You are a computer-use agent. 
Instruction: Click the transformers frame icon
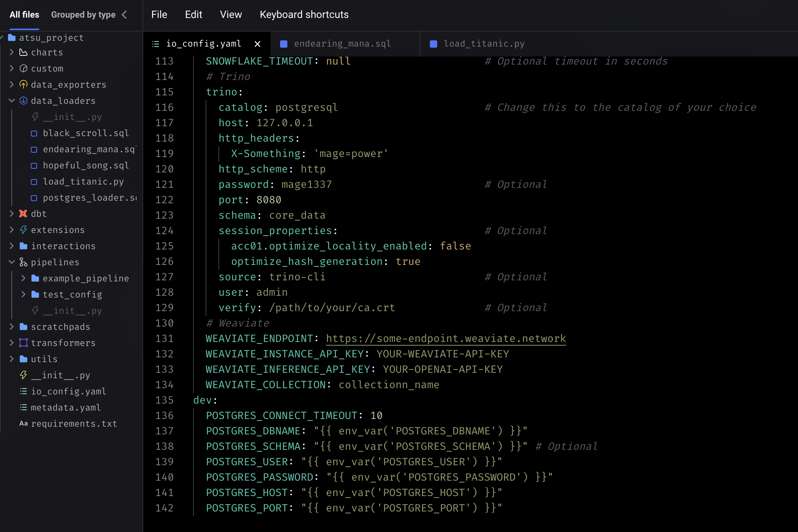(x=23, y=343)
